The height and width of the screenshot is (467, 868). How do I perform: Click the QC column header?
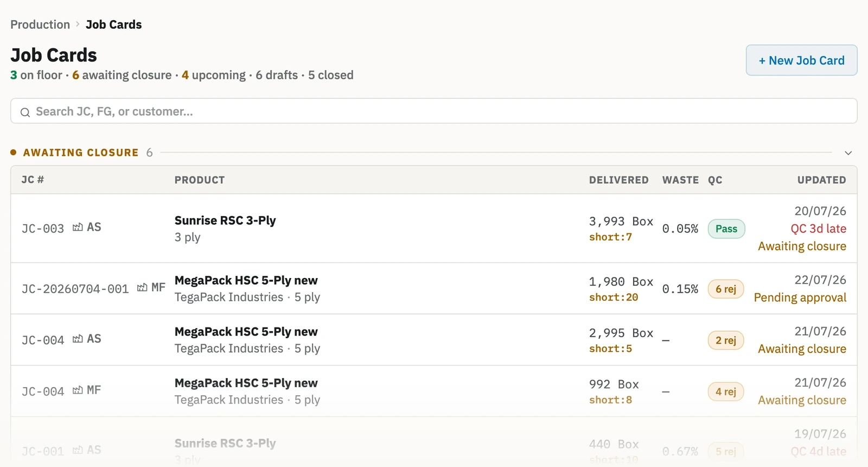pos(715,180)
